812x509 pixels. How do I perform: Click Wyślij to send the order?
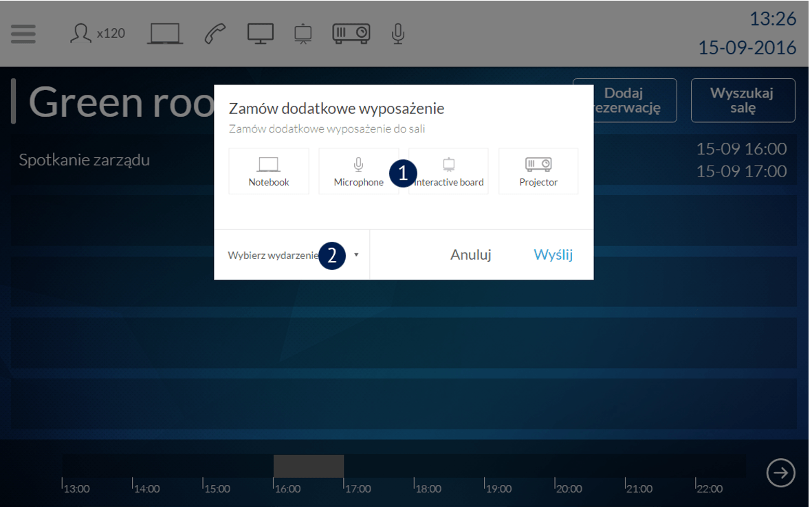coord(553,254)
